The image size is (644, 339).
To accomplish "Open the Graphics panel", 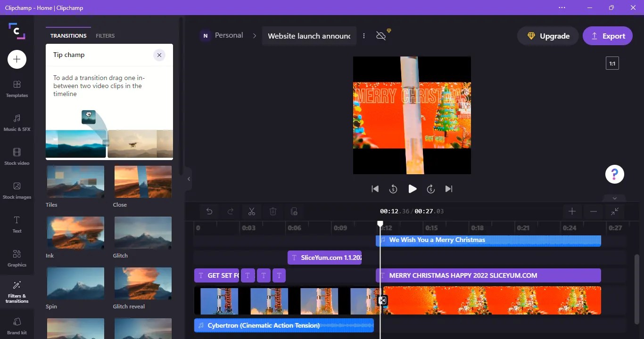I will tap(17, 258).
